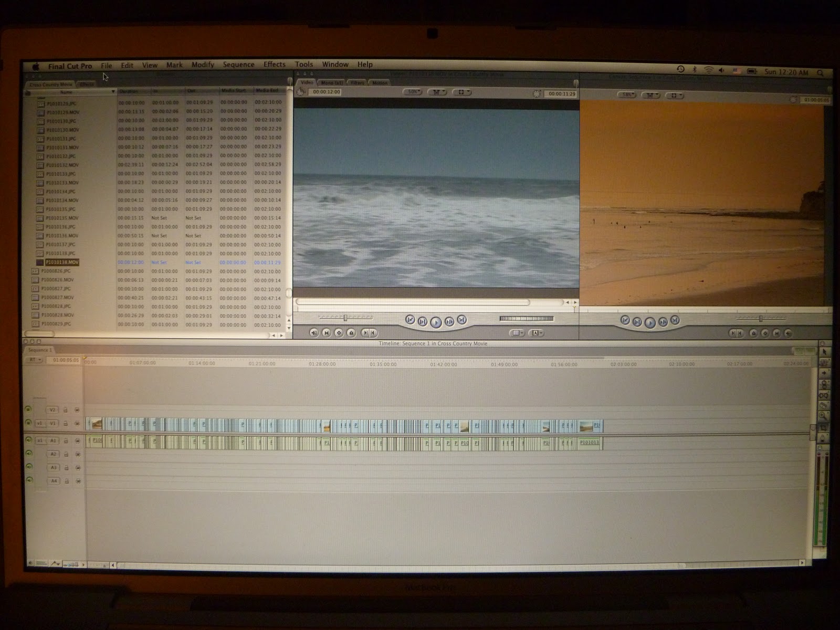Switch to the Filters tab in the Viewer
Image resolution: width=840 pixels, height=630 pixels.
click(358, 83)
